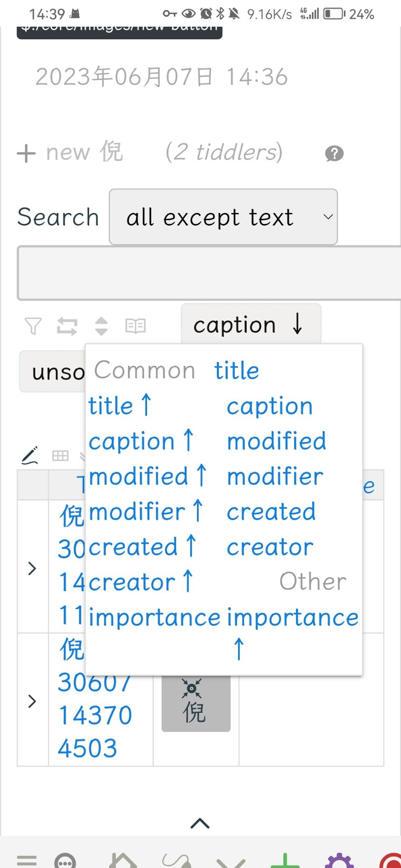Open the 'all except text' dropdown
The height and width of the screenshot is (868, 401).
click(223, 217)
